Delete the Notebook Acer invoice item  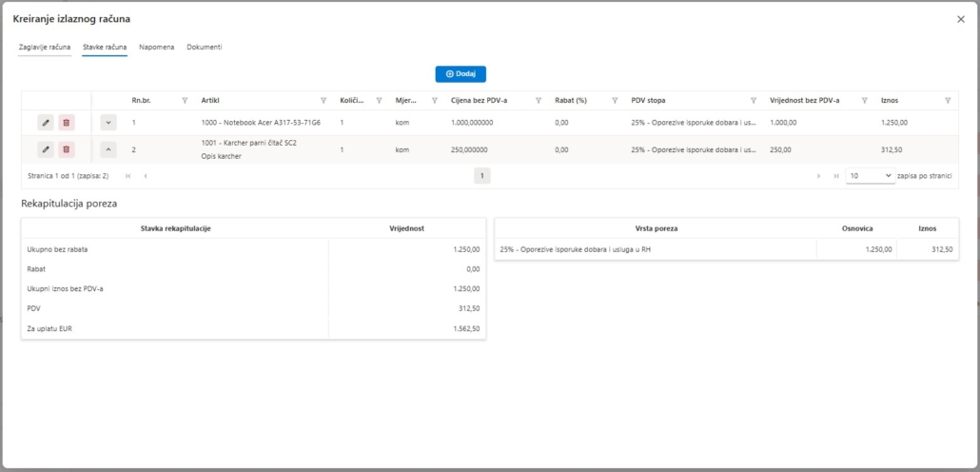[x=67, y=123]
